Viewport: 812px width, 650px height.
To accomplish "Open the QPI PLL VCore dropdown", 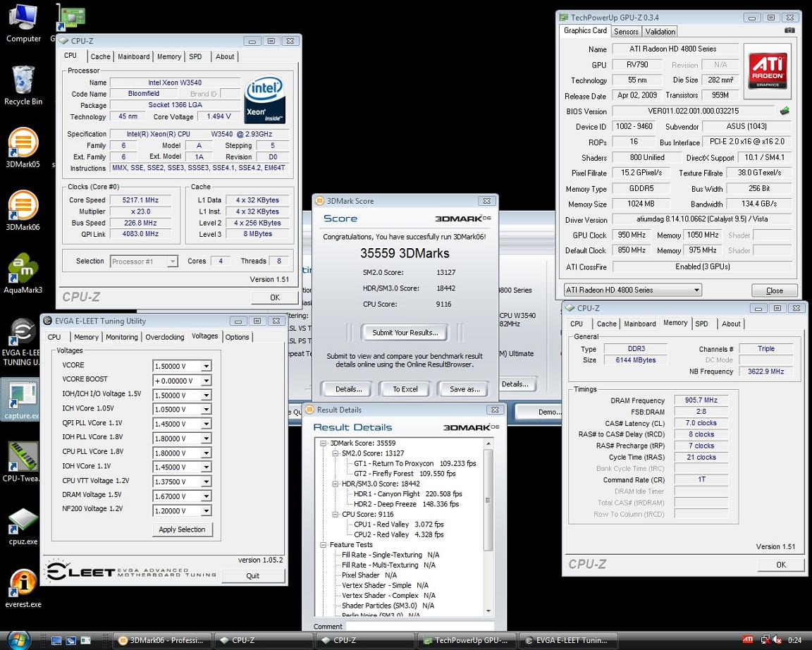I will 206,424.
